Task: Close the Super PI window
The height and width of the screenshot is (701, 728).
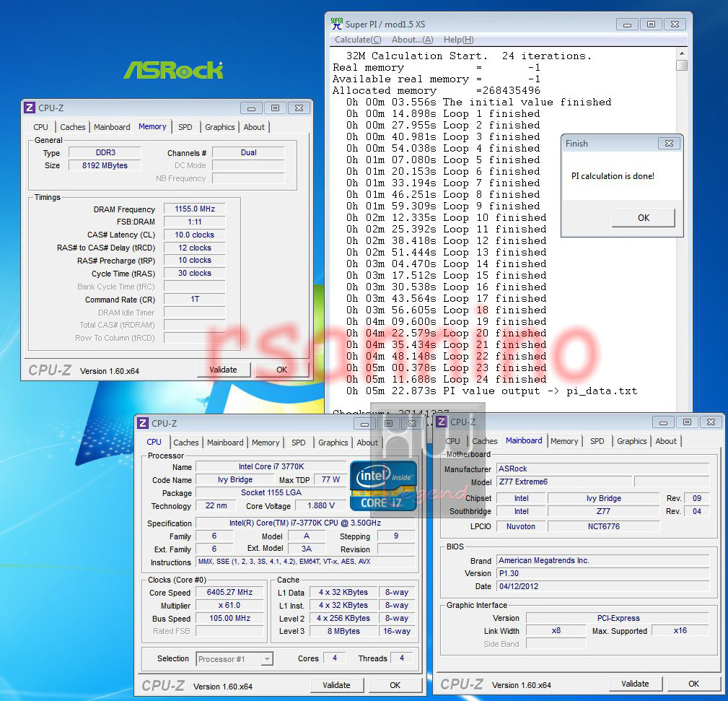Action: 675,24
